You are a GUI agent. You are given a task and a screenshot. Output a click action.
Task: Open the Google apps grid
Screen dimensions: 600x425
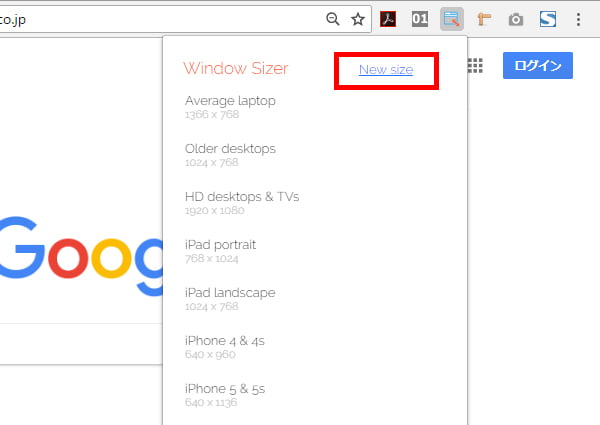click(x=476, y=66)
